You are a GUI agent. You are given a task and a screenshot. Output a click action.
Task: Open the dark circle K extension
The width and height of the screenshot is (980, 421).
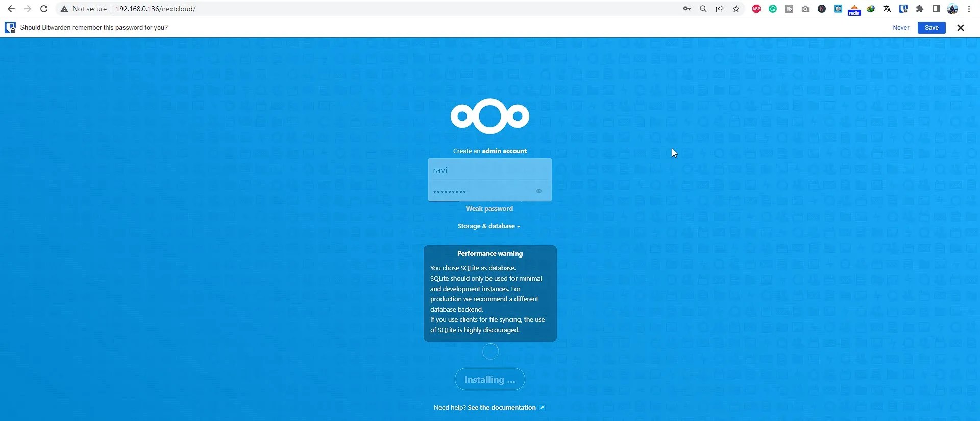pyautogui.click(x=822, y=9)
